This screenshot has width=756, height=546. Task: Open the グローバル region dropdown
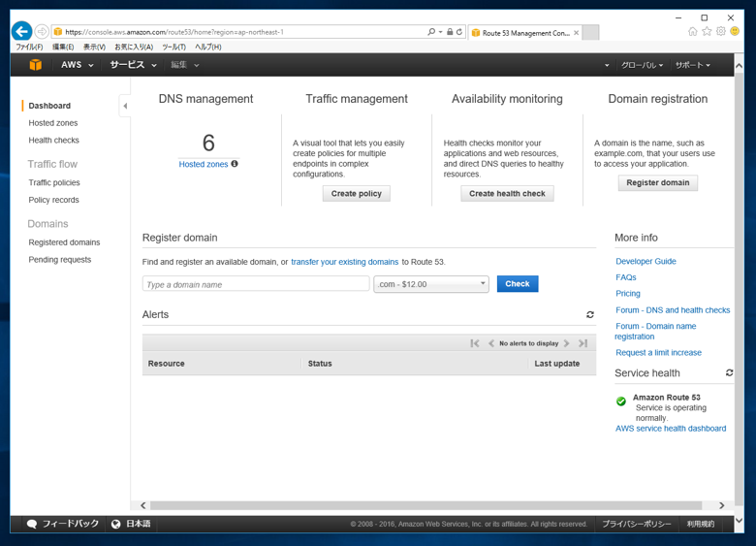[x=643, y=65]
